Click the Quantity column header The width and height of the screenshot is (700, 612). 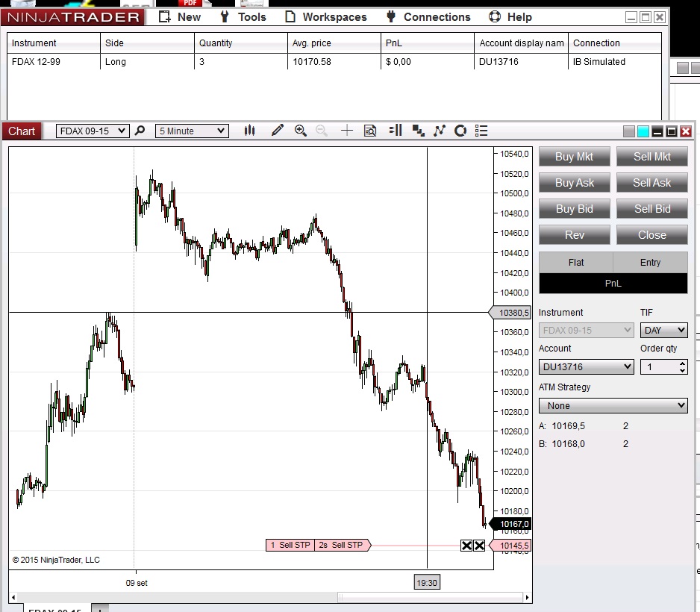coord(241,43)
